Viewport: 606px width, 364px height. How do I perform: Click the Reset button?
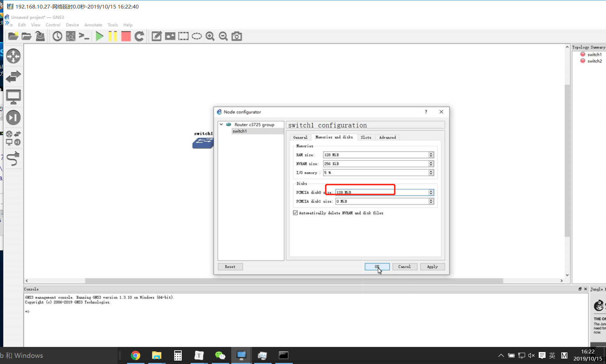(230, 267)
